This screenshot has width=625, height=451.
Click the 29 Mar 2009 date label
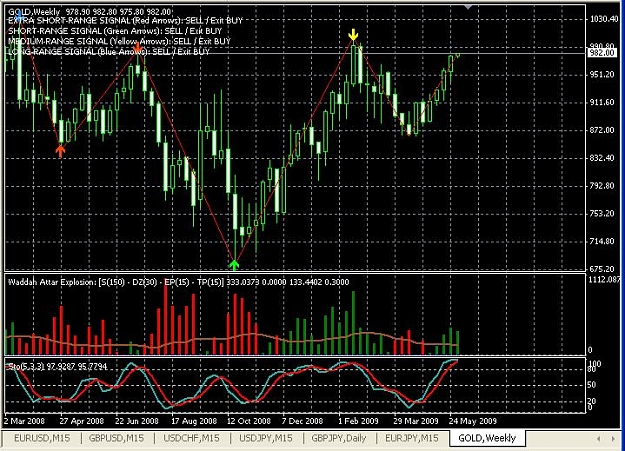point(416,421)
